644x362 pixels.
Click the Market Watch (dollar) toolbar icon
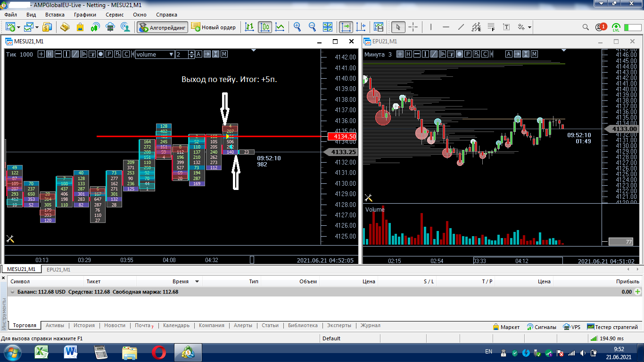[47, 27]
